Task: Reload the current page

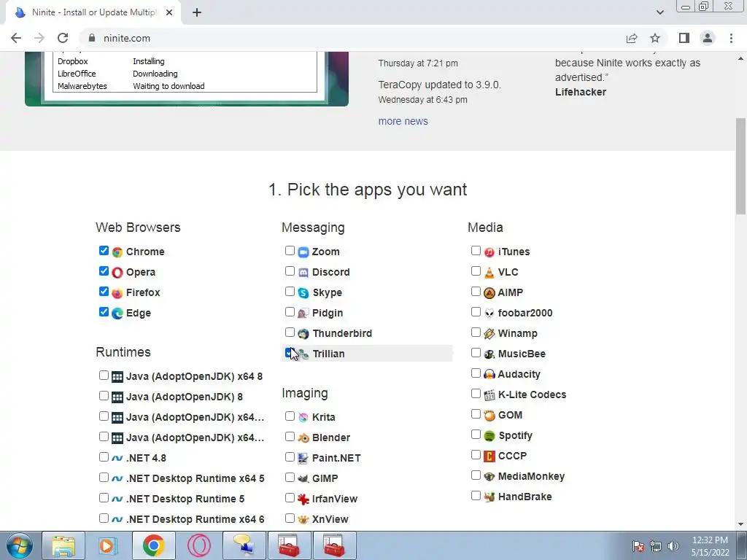Action: pyautogui.click(x=63, y=38)
